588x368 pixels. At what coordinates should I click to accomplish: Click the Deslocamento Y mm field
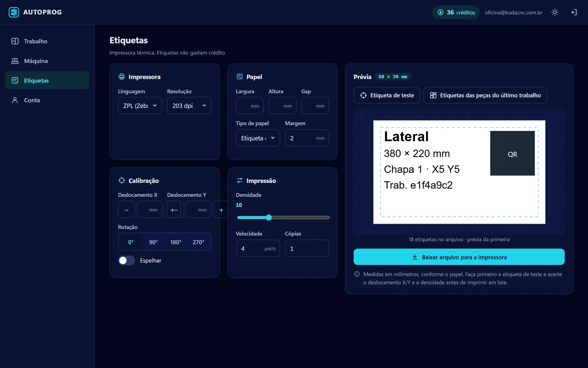pos(198,210)
